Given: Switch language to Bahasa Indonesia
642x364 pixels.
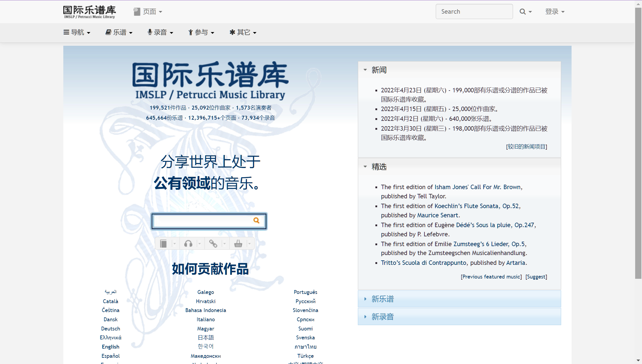Looking at the screenshot, I should coord(206,310).
